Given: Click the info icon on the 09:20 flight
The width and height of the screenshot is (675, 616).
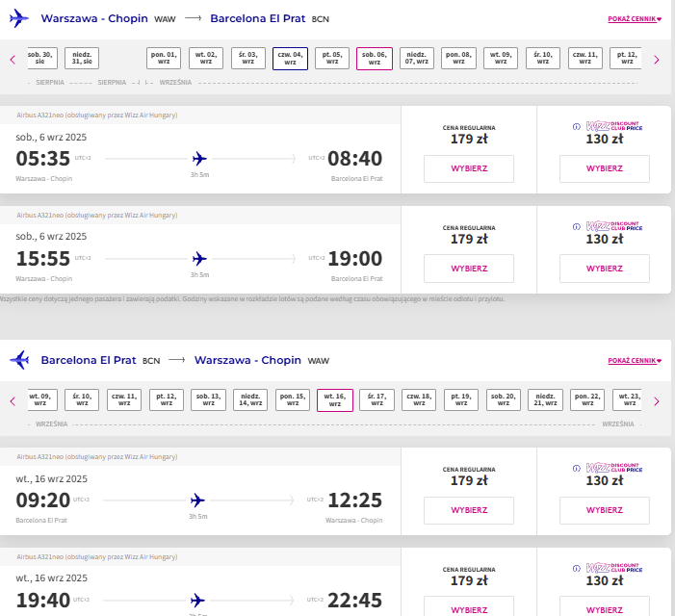Looking at the screenshot, I should point(577,469).
